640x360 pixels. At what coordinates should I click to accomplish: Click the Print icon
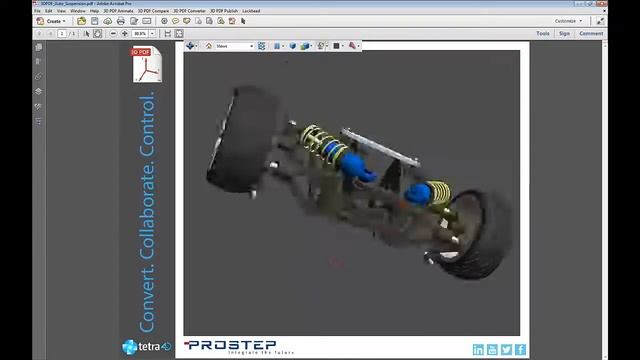point(121,21)
